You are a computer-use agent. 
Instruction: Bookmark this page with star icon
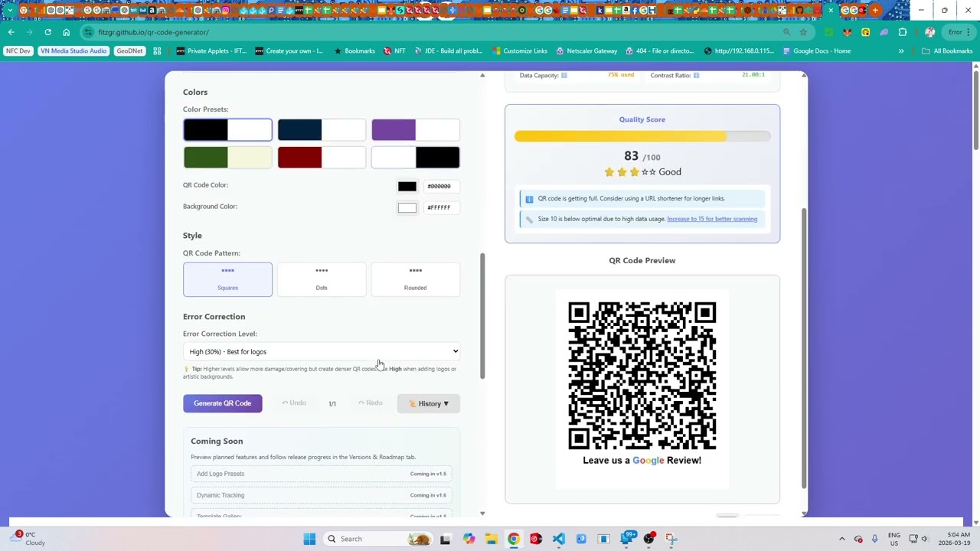click(x=803, y=32)
